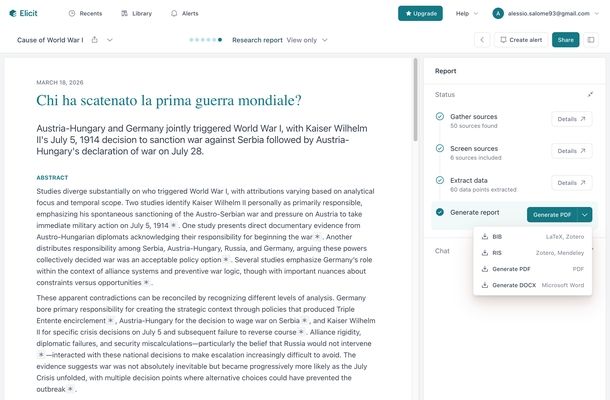
Task: Select the last step dot indicator
Action: (220, 40)
